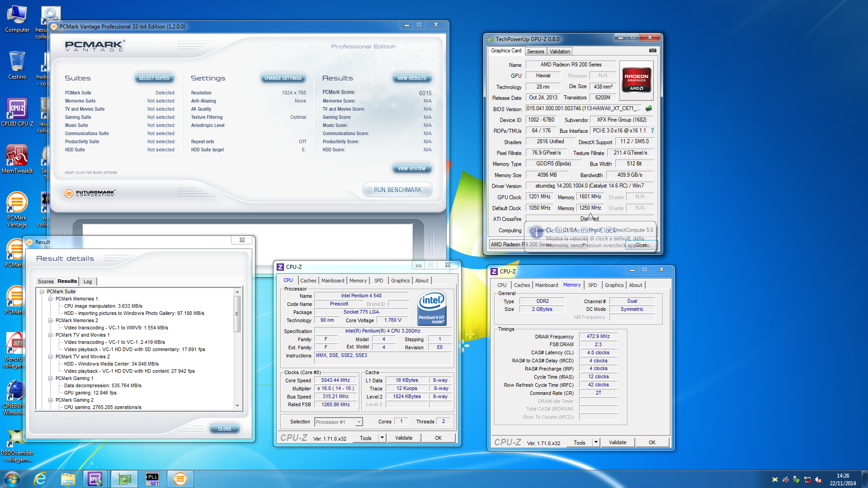Collapse the PCMark TV and Movies 1 node
The image size is (868, 488).
51,335
